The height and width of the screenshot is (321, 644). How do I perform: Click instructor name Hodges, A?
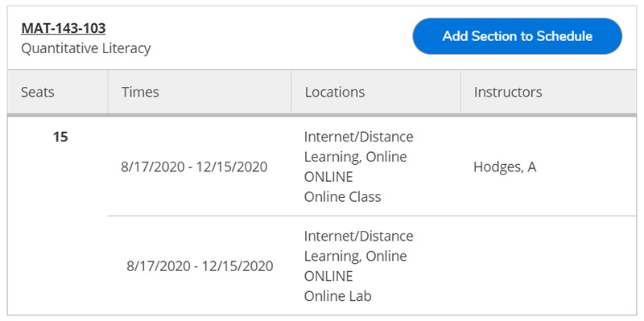[x=505, y=167]
